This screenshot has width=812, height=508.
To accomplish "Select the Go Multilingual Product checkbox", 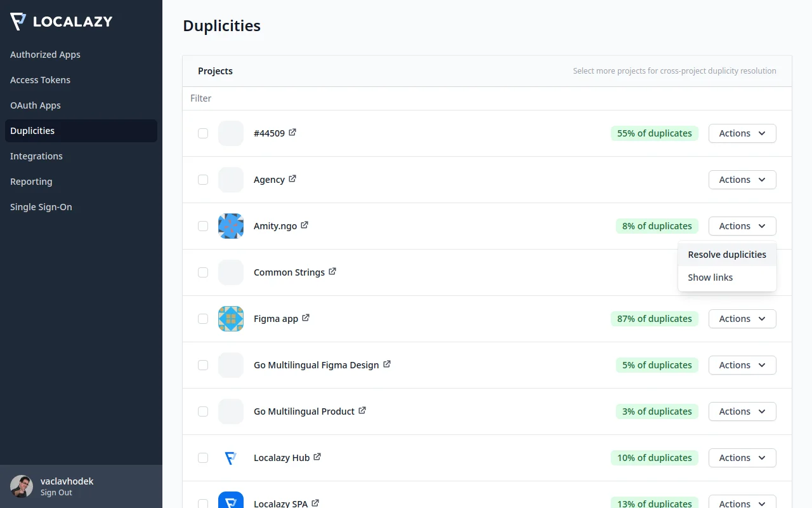I will pos(203,411).
